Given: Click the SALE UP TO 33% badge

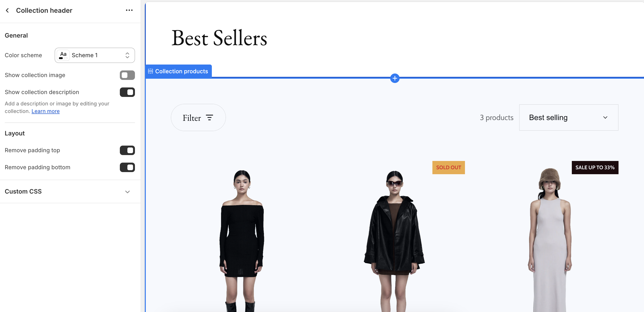Looking at the screenshot, I should coord(595,168).
